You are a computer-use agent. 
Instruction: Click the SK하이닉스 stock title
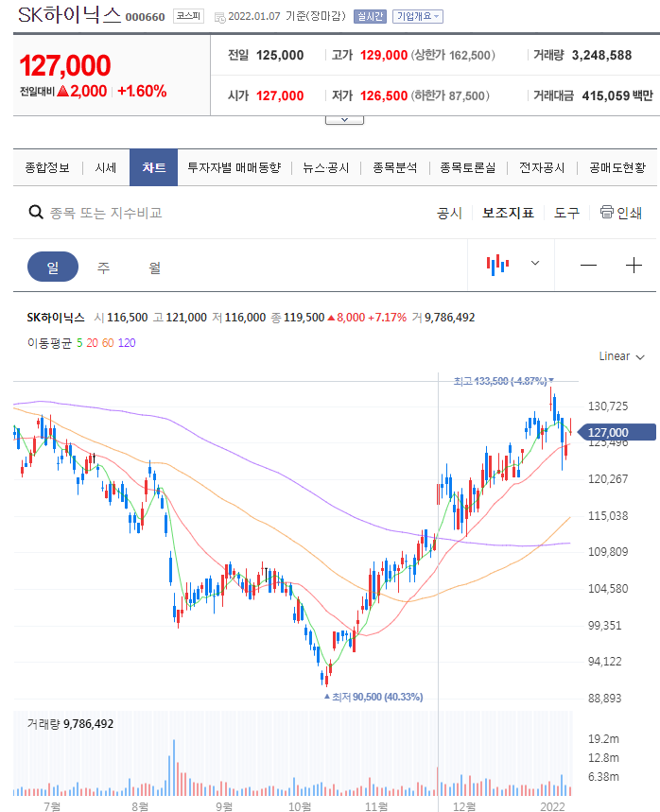[x=69, y=15]
